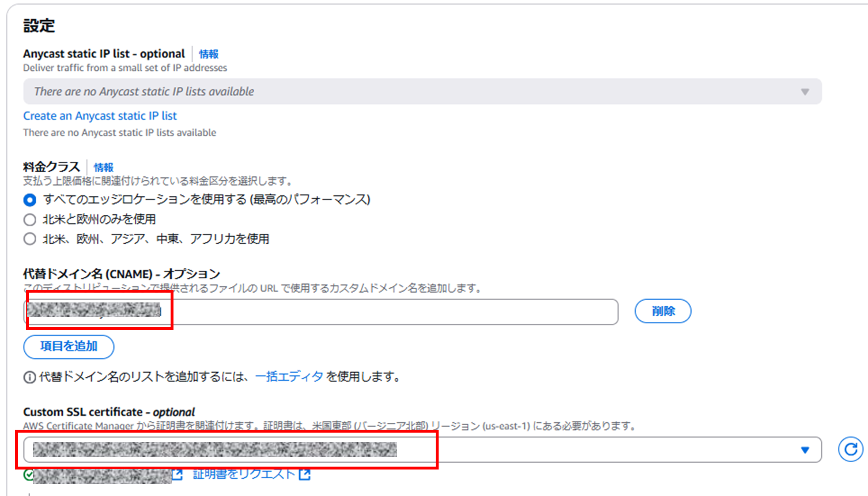Click the Custom SSL certificate - optional label
Screen dimensions: 868x496
pos(109,412)
